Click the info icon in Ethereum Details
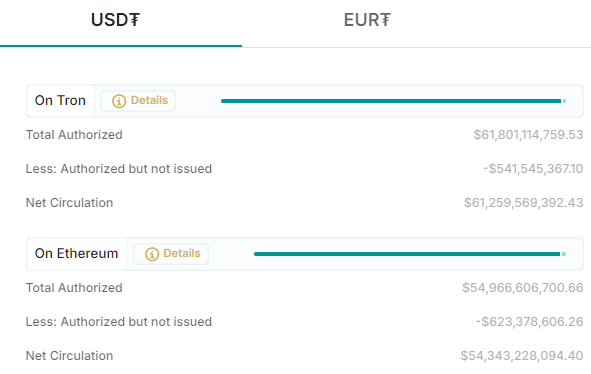 pyautogui.click(x=152, y=254)
